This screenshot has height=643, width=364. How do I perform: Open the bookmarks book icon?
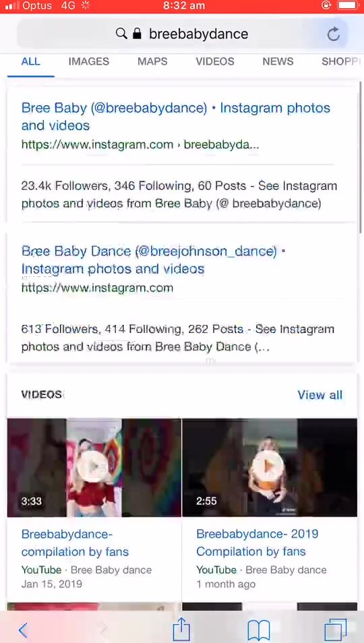(259, 630)
